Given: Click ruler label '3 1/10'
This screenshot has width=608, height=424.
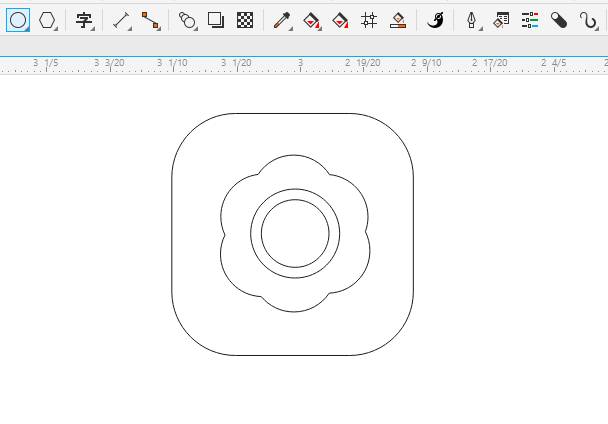Looking at the screenshot, I should [x=172, y=63].
